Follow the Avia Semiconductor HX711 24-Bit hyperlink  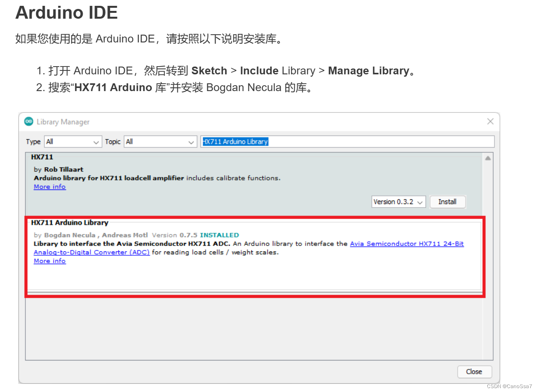coord(406,243)
